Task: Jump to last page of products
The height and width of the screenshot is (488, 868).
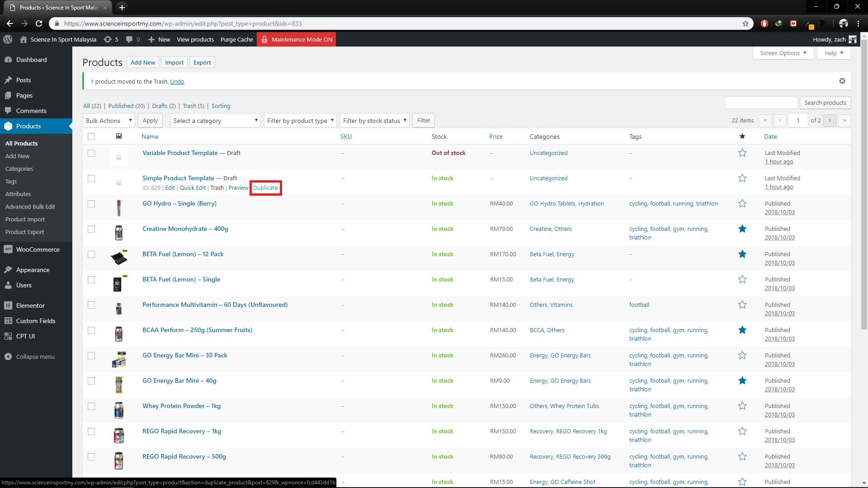Action: click(844, 120)
